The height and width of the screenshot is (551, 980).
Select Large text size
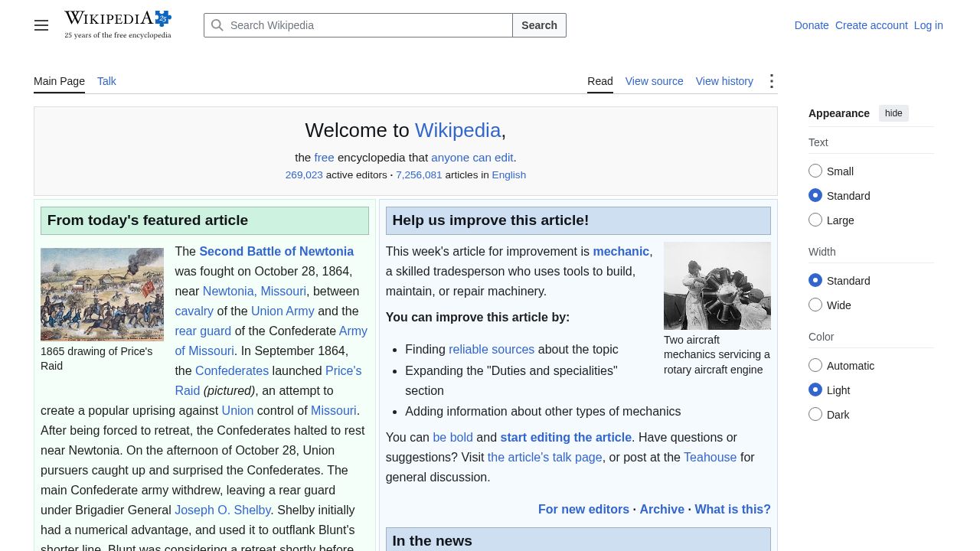[815, 220]
